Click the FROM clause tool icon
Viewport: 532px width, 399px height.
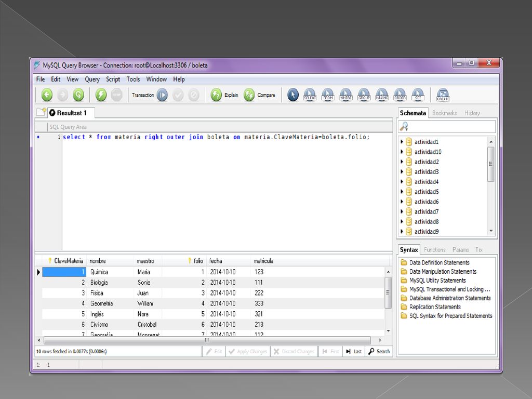(x=328, y=95)
